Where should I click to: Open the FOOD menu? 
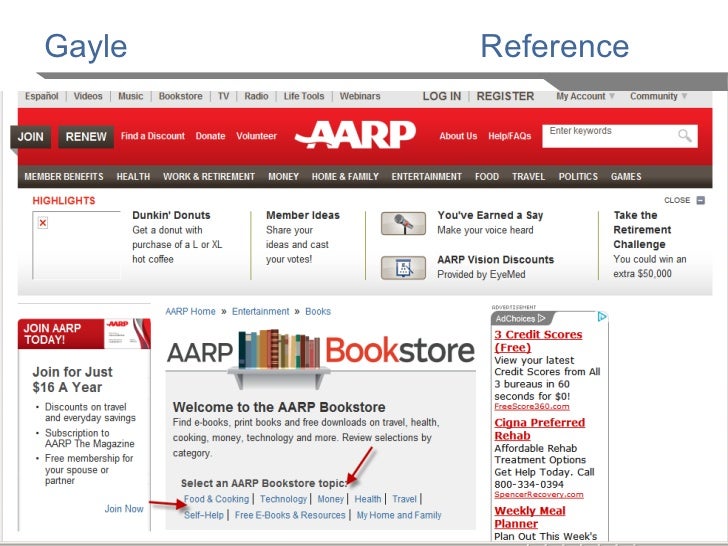(x=487, y=177)
